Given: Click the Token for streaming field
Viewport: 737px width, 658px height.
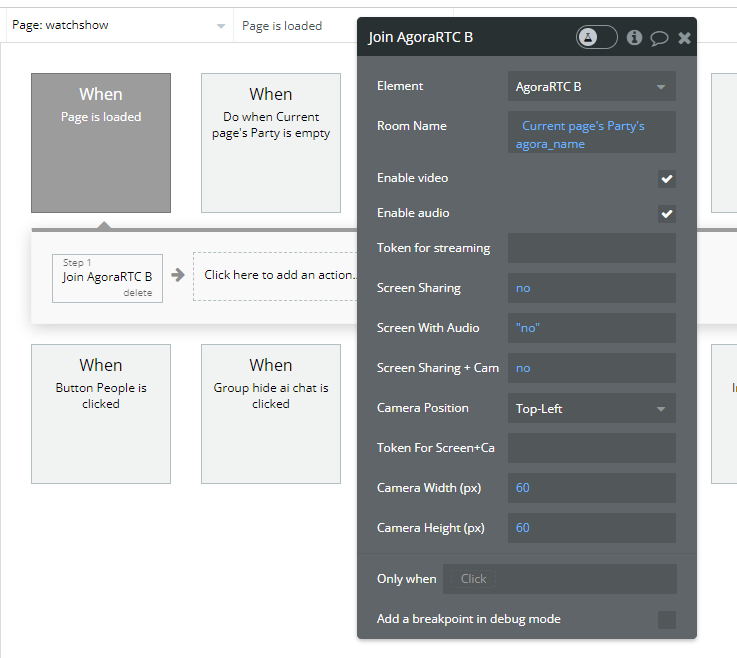Looking at the screenshot, I should (592, 248).
